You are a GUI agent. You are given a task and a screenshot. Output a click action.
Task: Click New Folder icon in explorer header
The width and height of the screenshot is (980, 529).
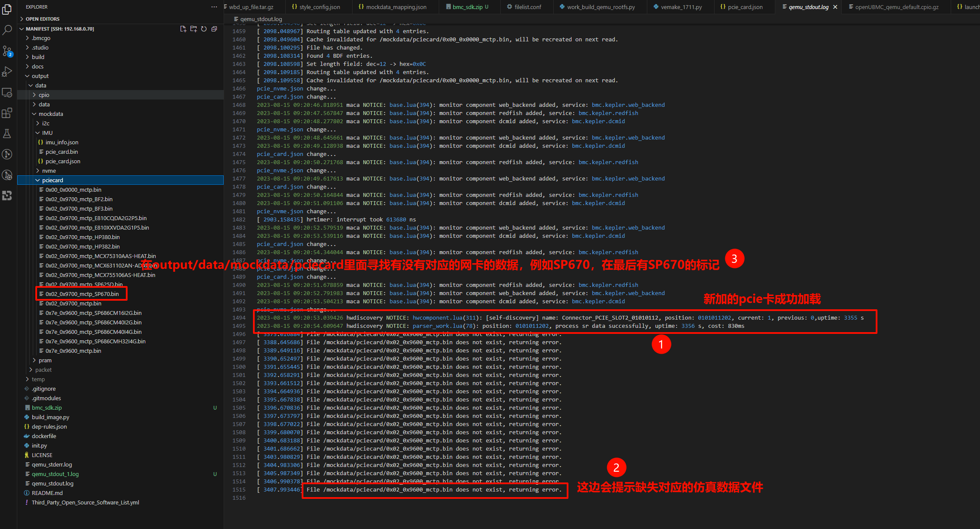click(x=193, y=29)
